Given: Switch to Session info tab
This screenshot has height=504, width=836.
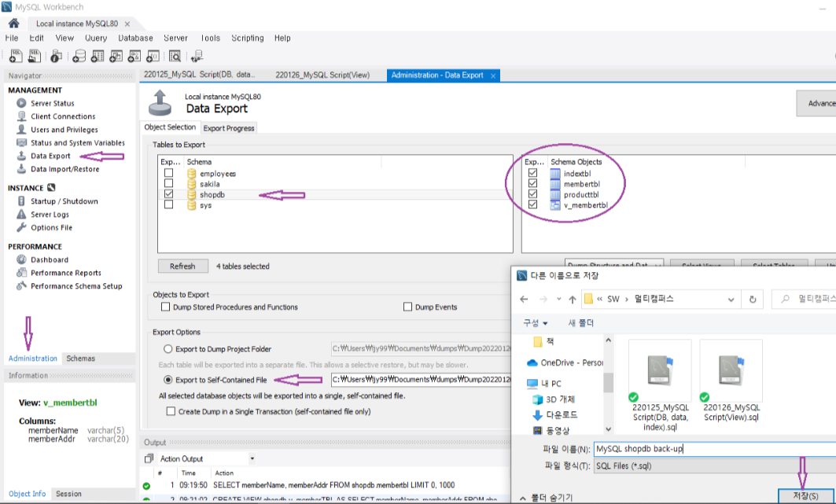Looking at the screenshot, I should click(68, 494).
